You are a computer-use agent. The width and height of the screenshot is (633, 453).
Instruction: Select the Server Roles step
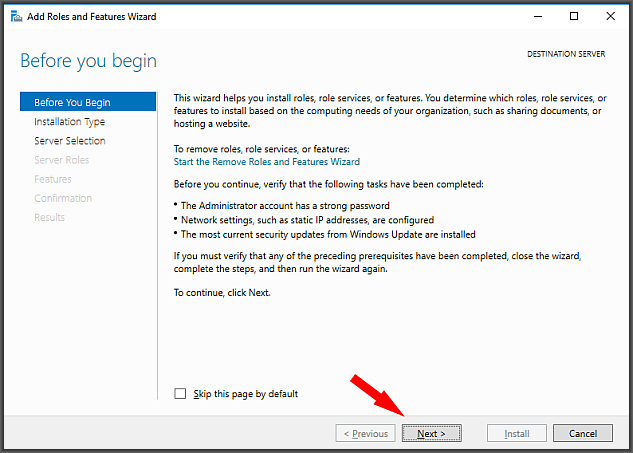point(61,160)
